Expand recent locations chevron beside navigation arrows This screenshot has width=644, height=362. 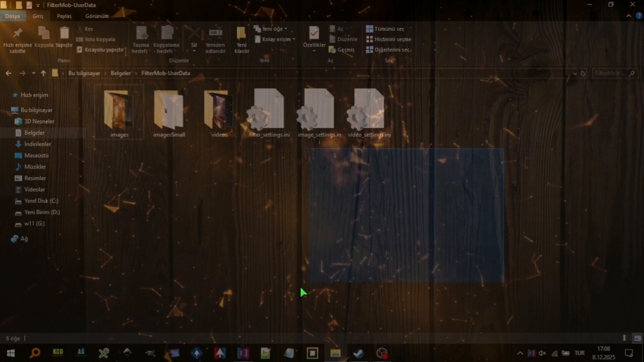[34, 73]
